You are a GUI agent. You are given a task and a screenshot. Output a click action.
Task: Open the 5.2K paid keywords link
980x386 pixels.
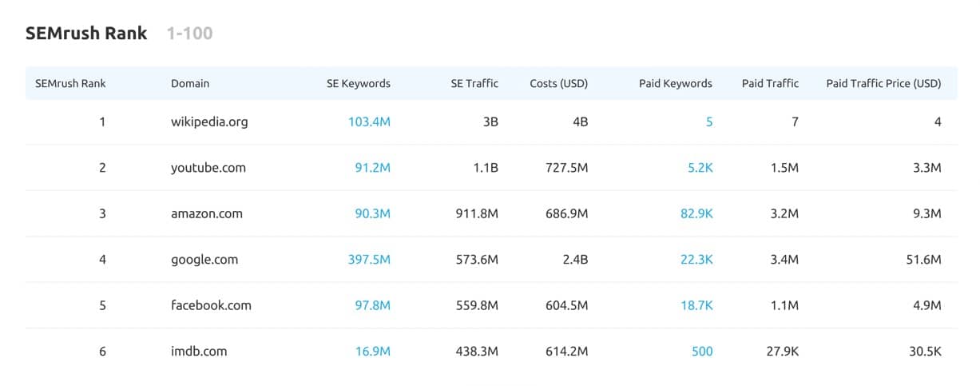click(699, 168)
